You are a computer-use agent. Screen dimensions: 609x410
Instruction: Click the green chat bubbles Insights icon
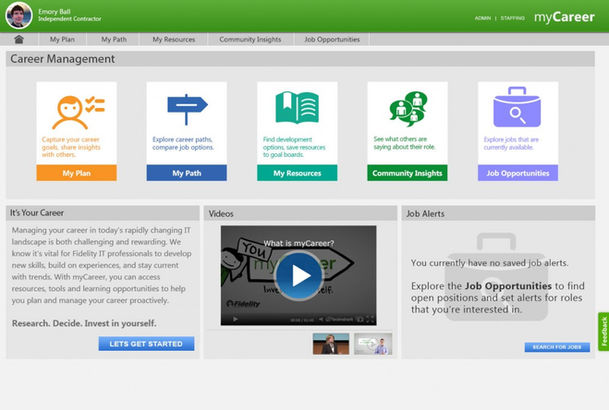pos(408,109)
